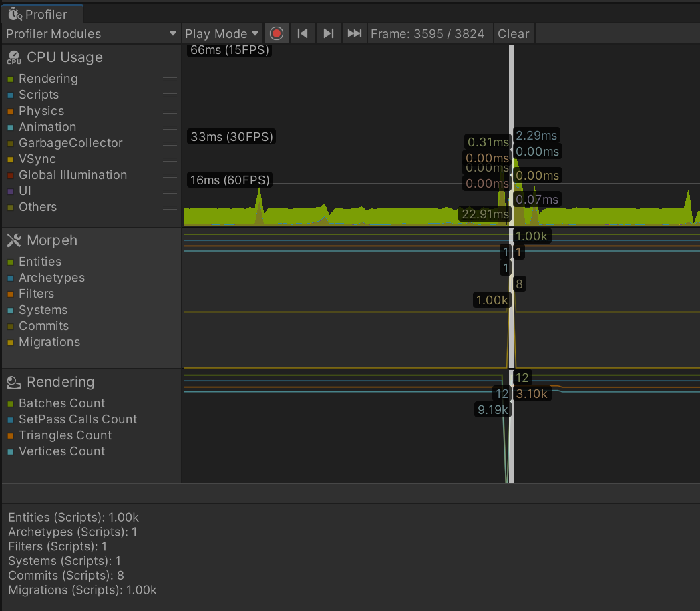Click the Morpeh module tools icon
The height and width of the screenshot is (611, 700).
[x=14, y=240]
